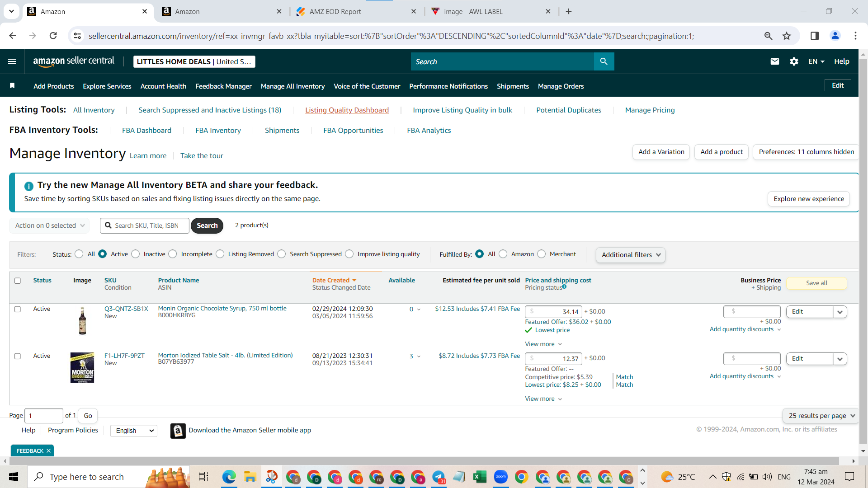The image size is (868, 488).
Task: Open the Windows Start menu
Action: coord(14,477)
